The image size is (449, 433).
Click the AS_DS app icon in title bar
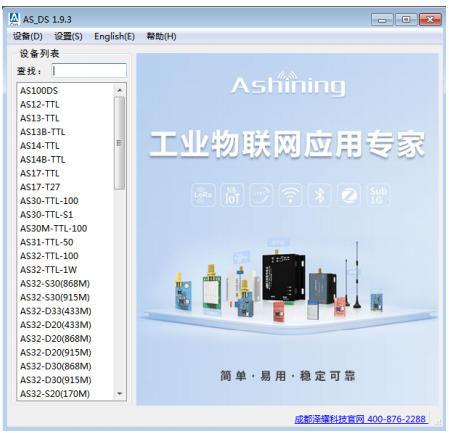pos(14,19)
